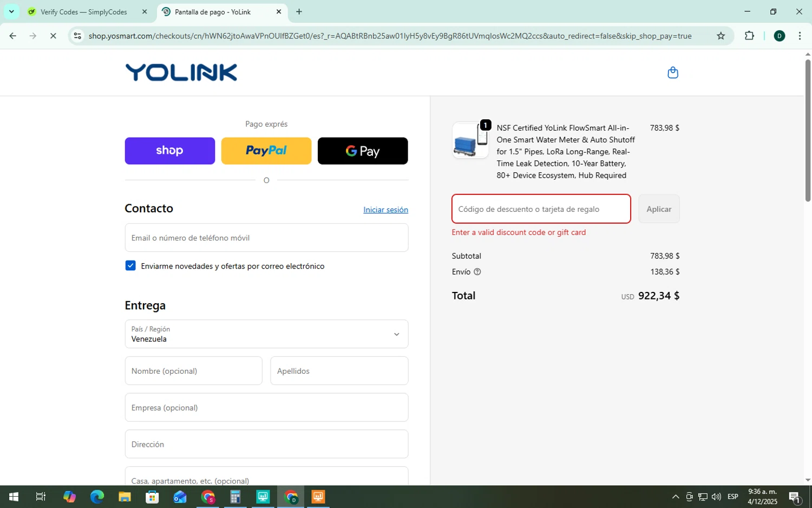Click the total amount 922,34 $
Screen dimensions: 812x508
659,296
